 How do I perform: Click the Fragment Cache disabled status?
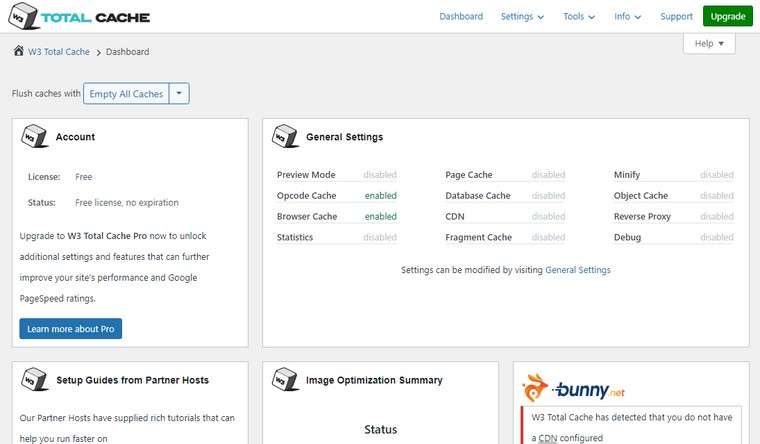[548, 237]
